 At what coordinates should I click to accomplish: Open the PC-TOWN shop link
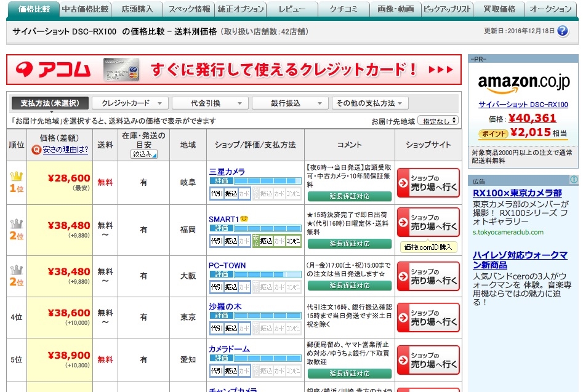[227, 265]
